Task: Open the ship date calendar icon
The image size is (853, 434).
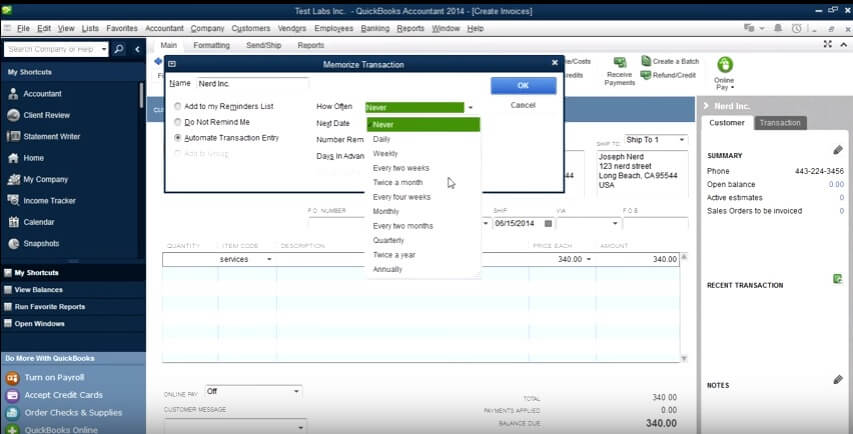Action: [x=548, y=224]
